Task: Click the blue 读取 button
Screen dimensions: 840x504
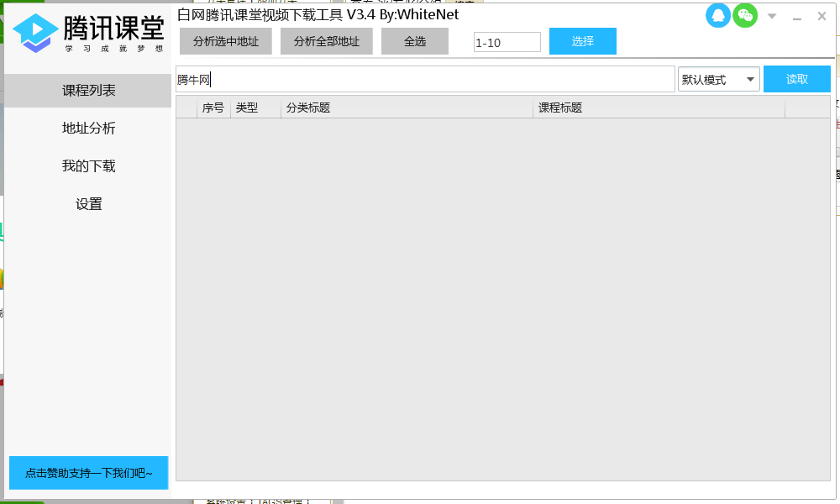Action: 796,79
